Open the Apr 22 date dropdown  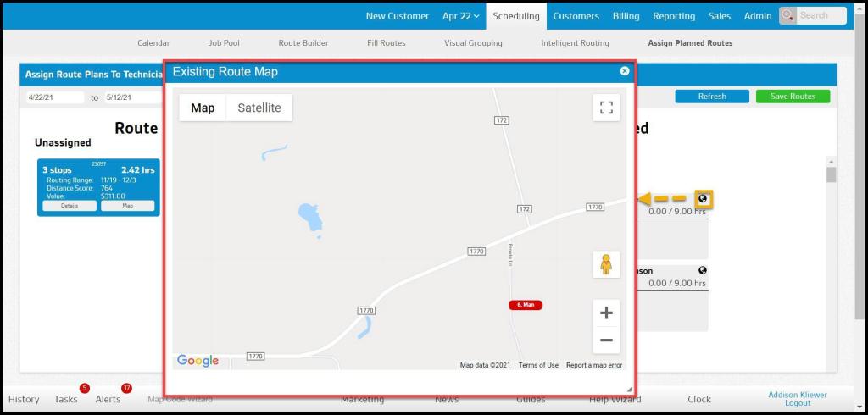tap(460, 16)
